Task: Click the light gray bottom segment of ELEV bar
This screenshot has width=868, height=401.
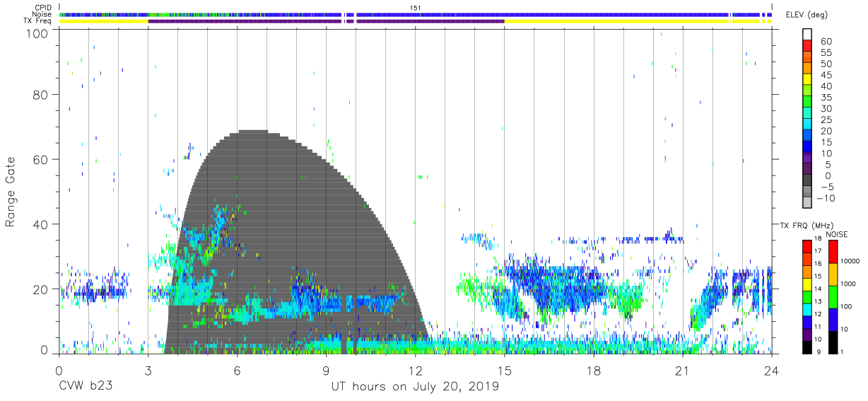Action: pyautogui.click(x=807, y=202)
